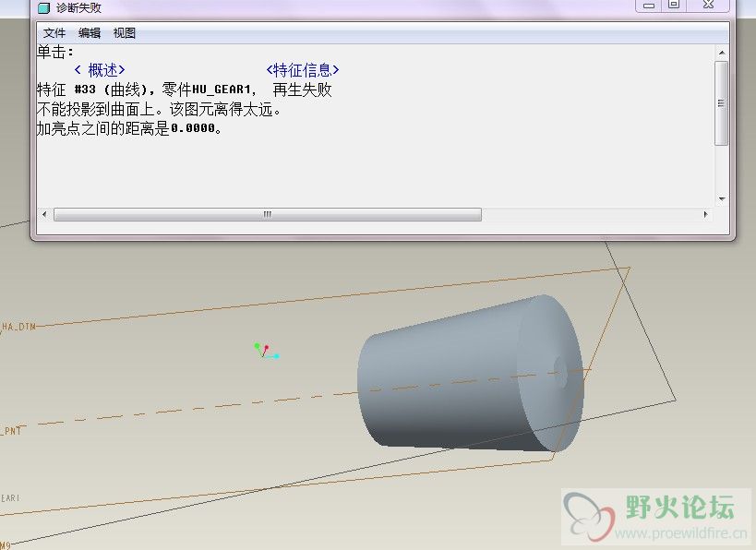Click the 再生失败 text
The height and width of the screenshot is (550, 756).
[x=302, y=90]
